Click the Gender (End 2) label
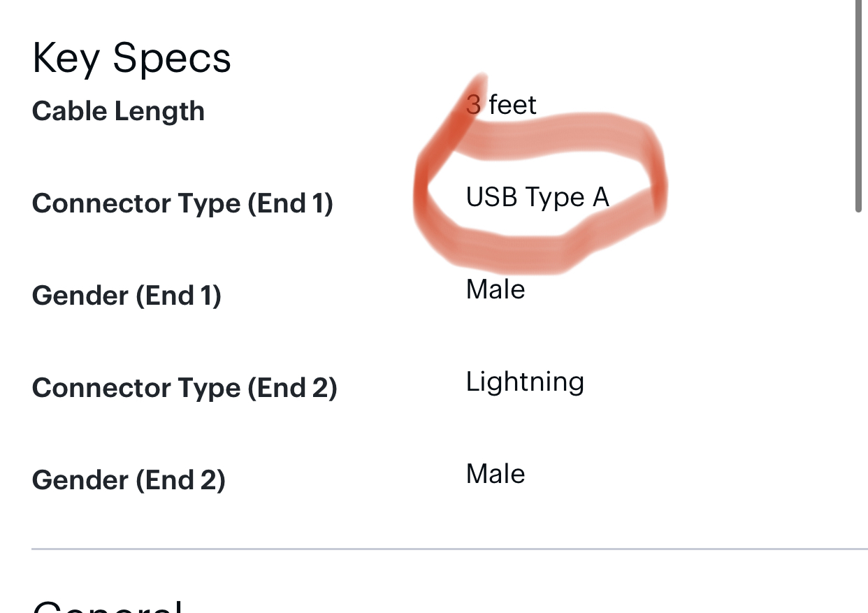 click(x=129, y=480)
